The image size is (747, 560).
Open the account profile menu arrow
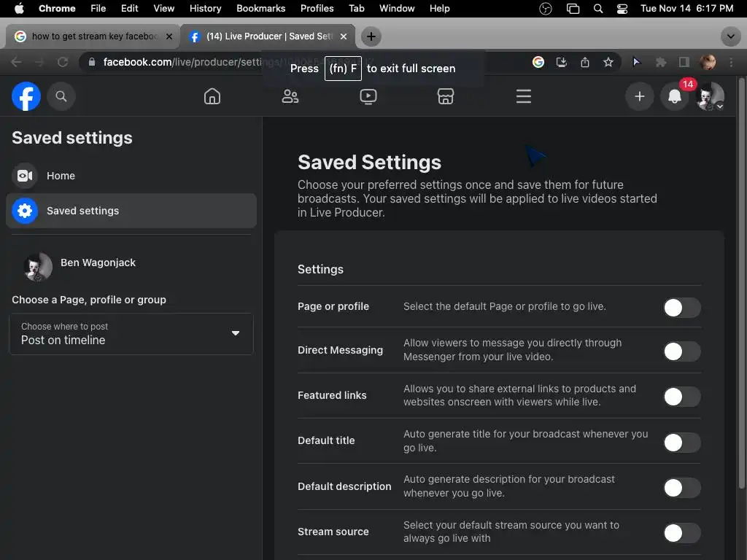pyautogui.click(x=720, y=106)
